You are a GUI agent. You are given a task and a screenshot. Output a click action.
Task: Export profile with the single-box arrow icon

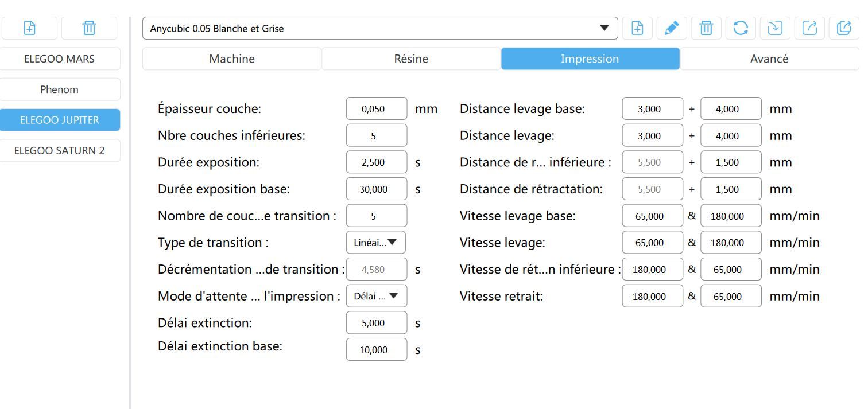tap(809, 28)
